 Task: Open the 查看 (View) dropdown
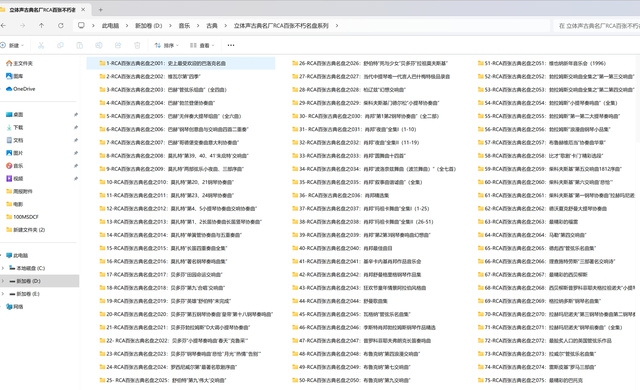(x=202, y=45)
